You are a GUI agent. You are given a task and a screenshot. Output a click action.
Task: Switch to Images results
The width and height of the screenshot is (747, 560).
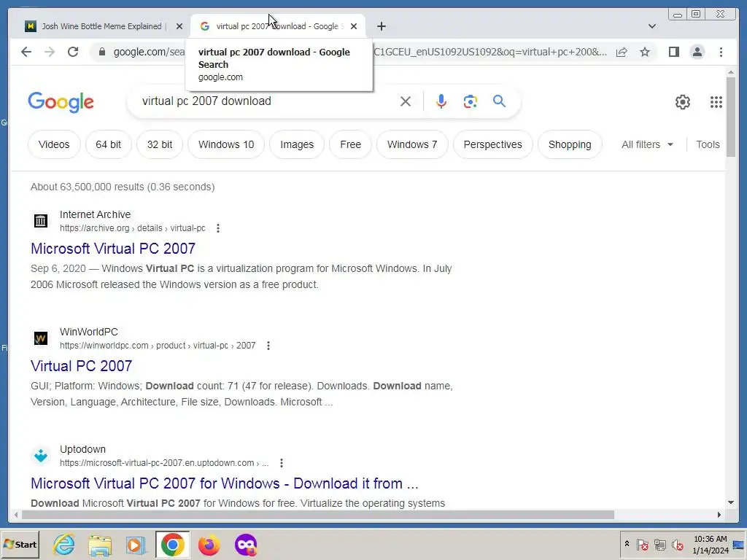pos(297,144)
